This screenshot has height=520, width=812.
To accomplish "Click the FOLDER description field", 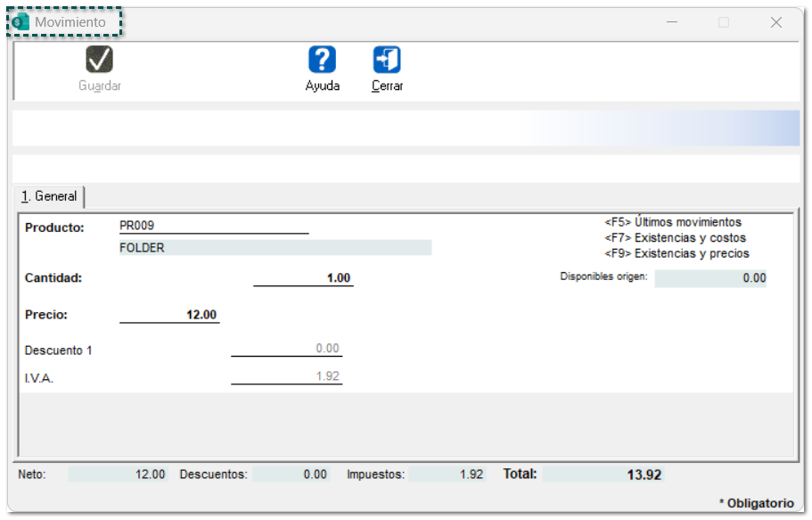I will point(275,248).
